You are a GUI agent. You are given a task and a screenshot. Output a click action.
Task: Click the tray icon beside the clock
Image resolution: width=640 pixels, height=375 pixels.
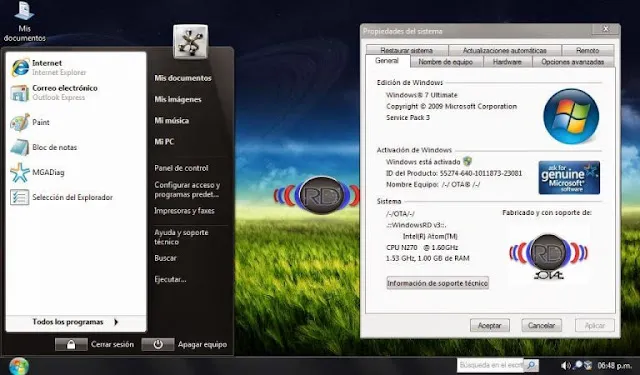[588, 365]
